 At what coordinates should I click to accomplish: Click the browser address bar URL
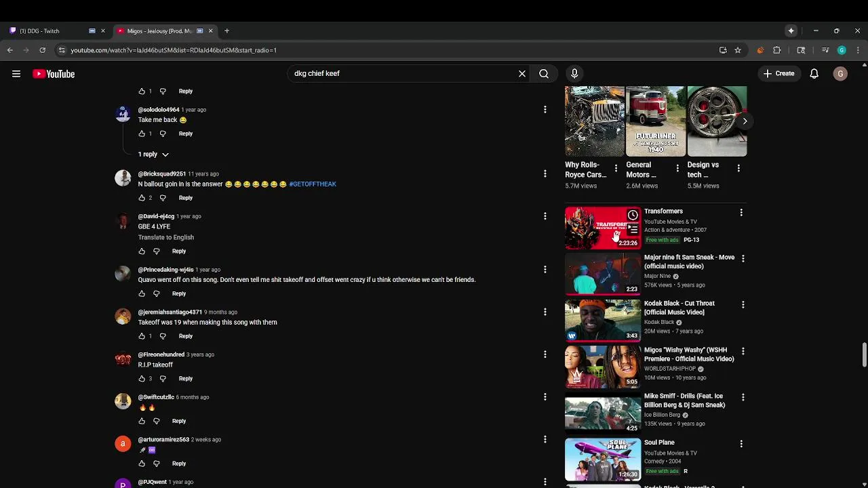point(174,50)
